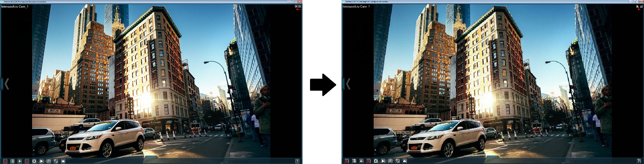Click archive play icon, left window toolbar
This screenshot has width=644, height=164.
click(41, 161)
